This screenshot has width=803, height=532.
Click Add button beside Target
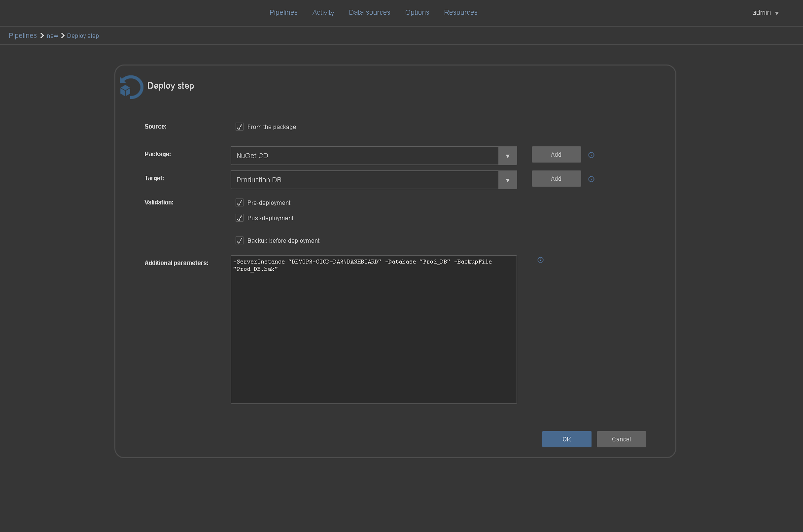tap(556, 179)
